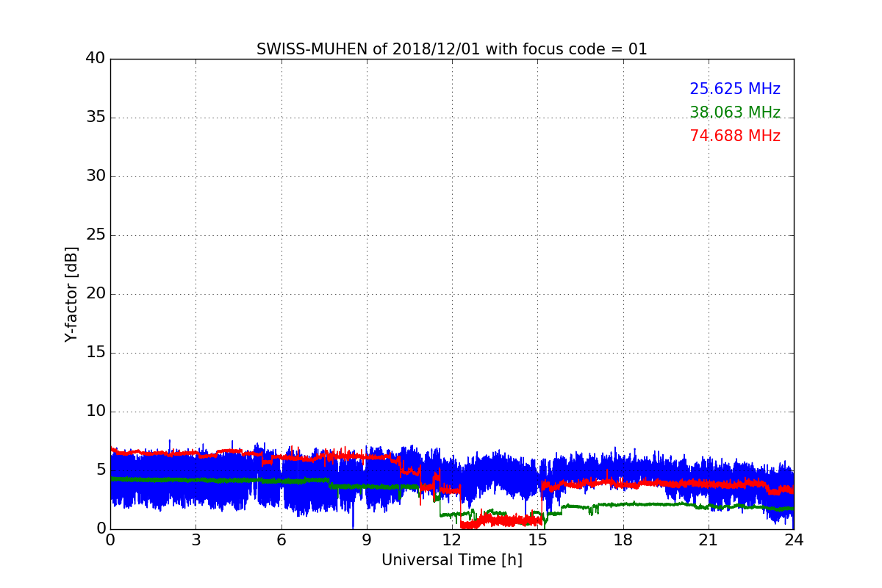882x588 pixels.
Task: Click the x-axis tick label 24
Action: 794,539
